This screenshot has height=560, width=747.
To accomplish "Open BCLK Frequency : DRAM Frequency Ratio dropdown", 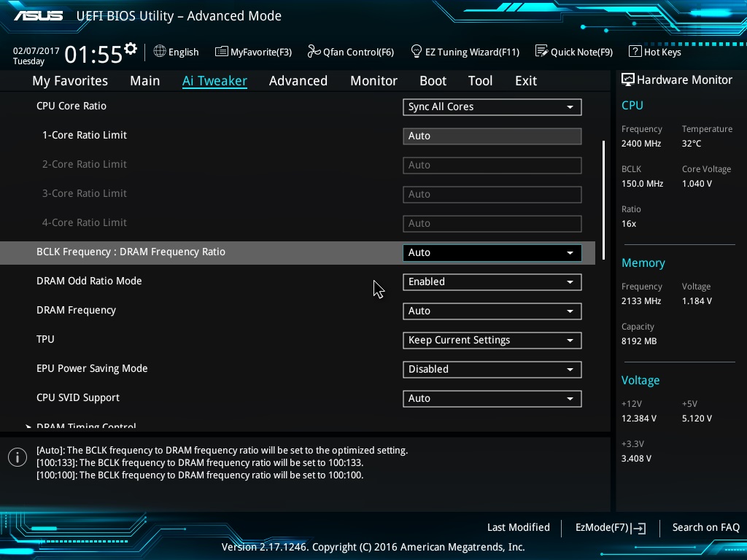I will pos(492,252).
